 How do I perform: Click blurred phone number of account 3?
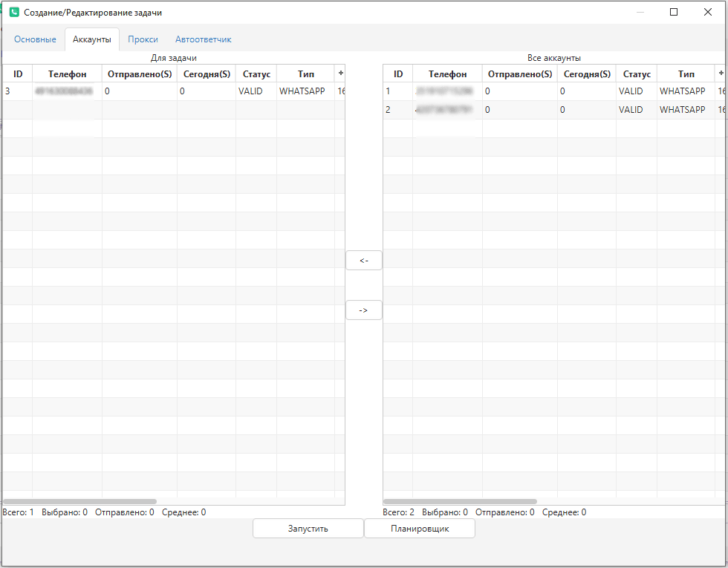64,91
